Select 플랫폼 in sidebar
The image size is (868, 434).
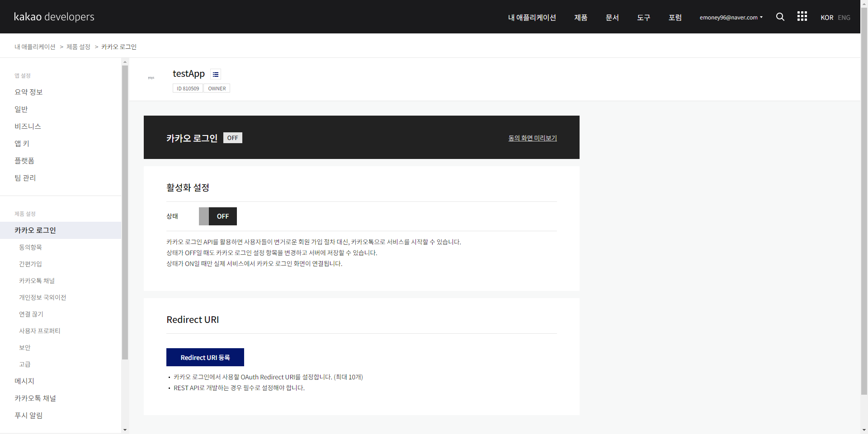tap(24, 161)
